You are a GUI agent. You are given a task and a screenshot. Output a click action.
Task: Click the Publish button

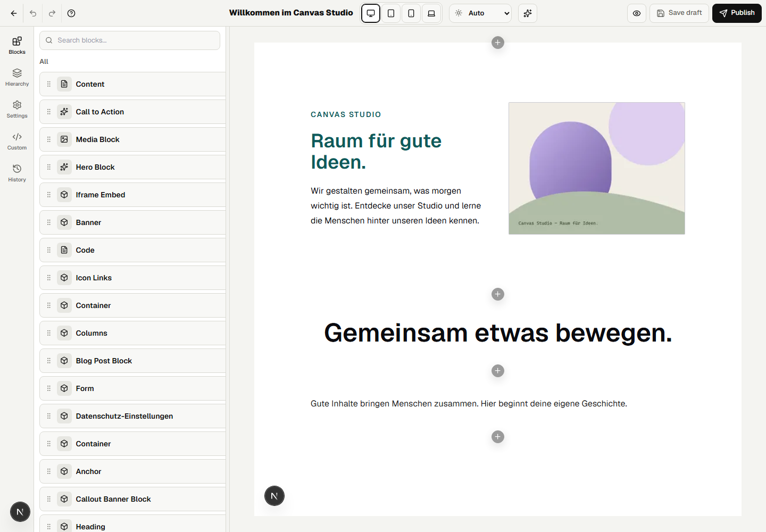[737, 13]
